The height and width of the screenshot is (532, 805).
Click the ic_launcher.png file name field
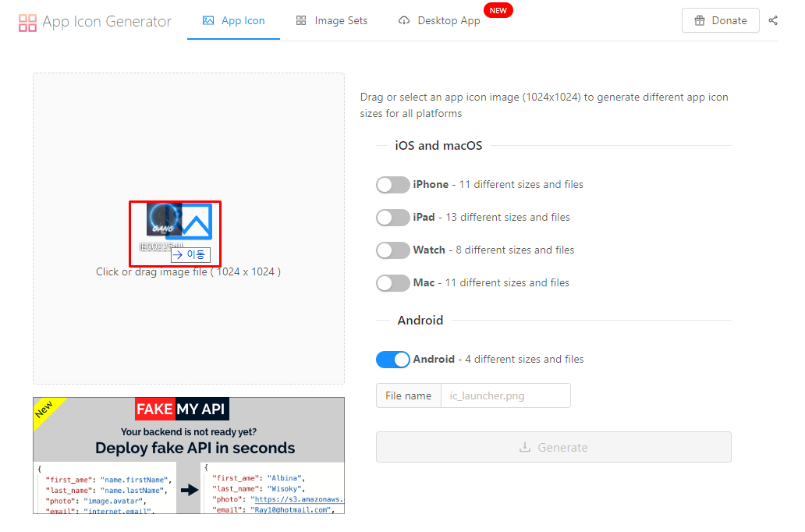[505, 396]
